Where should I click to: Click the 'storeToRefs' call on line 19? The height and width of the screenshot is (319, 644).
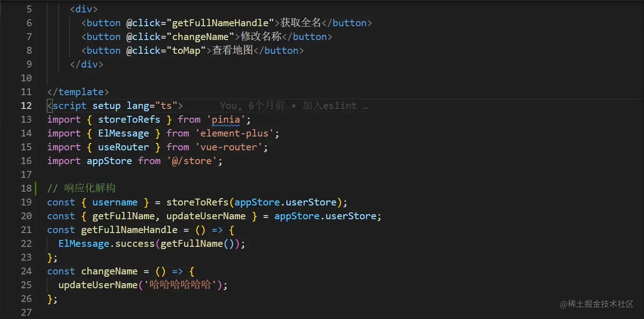pos(198,202)
